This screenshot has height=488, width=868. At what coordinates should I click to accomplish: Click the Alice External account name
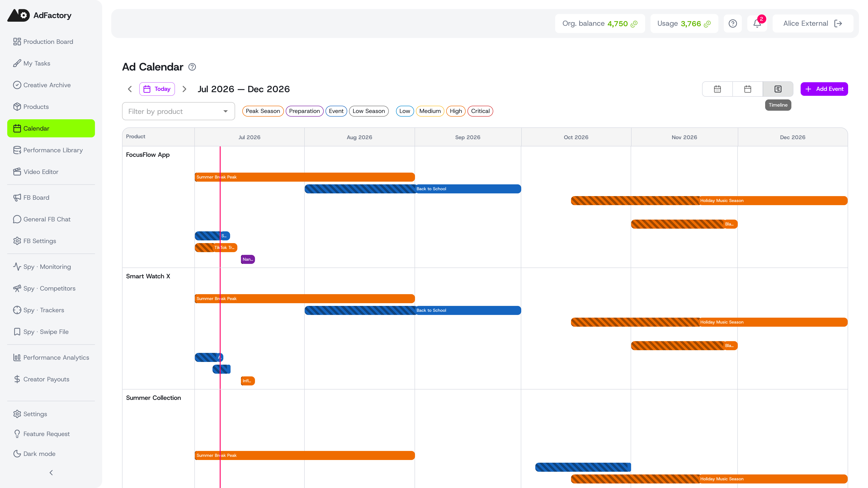coord(805,23)
